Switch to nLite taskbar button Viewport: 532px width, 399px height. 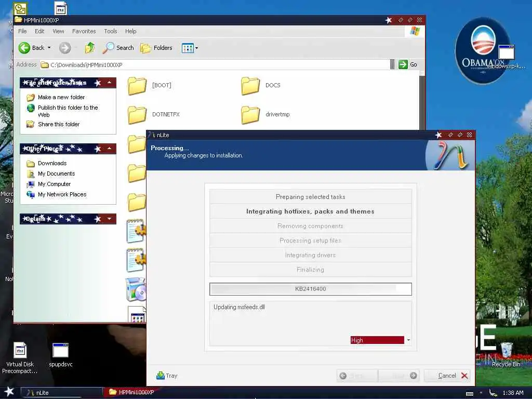(x=61, y=393)
